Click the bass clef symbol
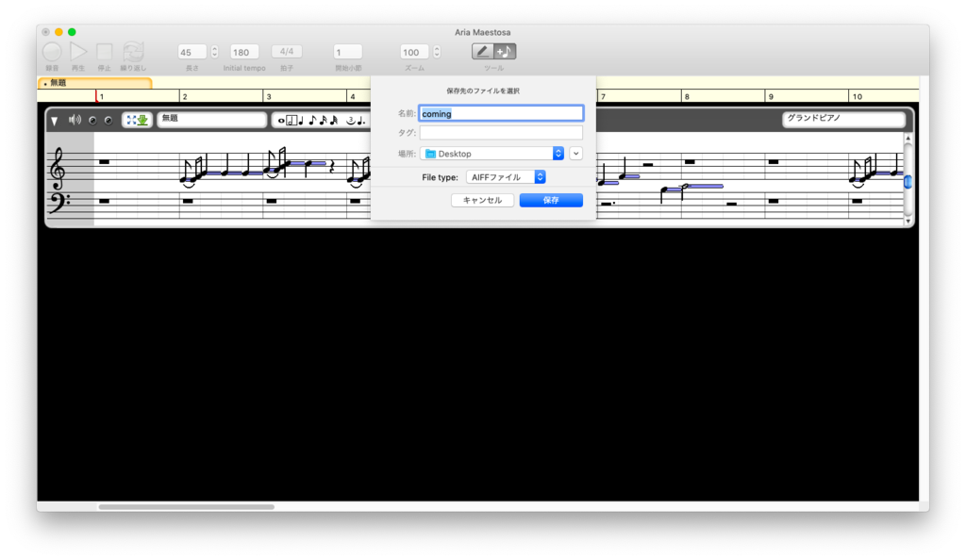Viewport: 966px width, 560px height. (x=58, y=203)
